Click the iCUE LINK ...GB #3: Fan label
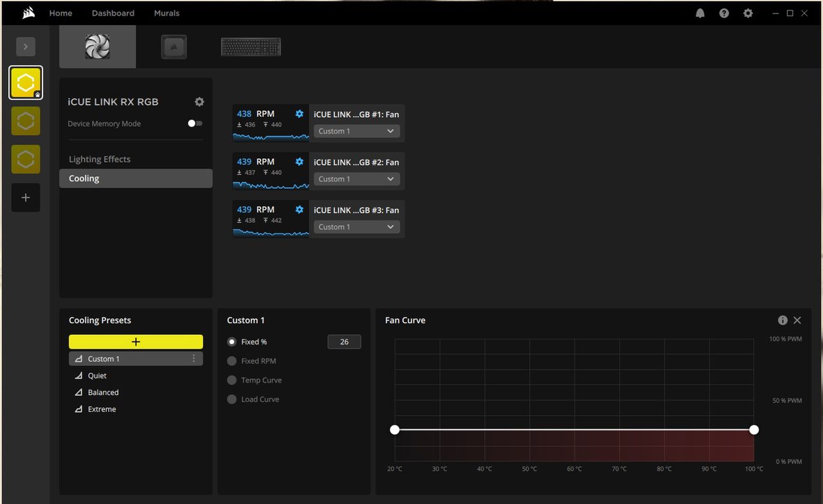Screen dimensions: 823x504 click(356, 210)
